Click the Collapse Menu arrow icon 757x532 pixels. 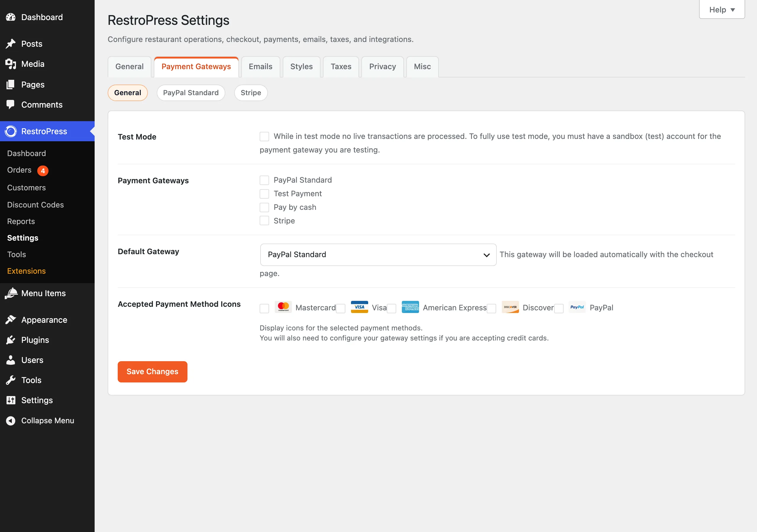click(x=11, y=421)
